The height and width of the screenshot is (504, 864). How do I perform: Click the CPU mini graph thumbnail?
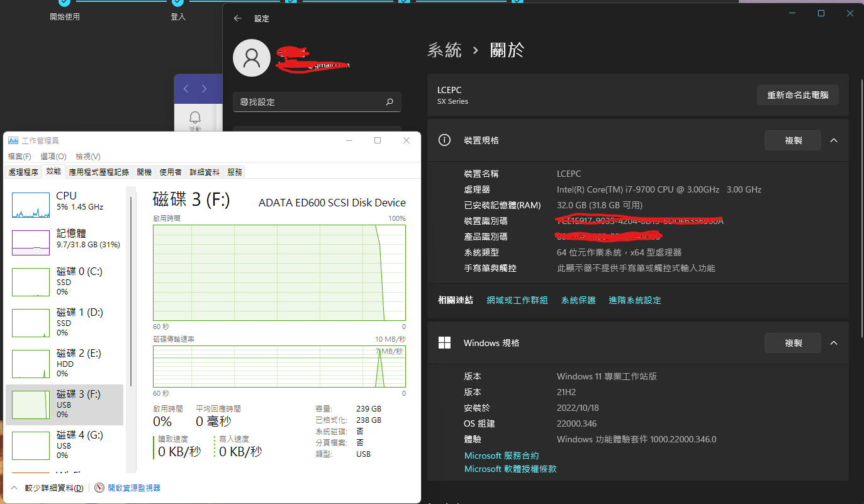click(31, 205)
